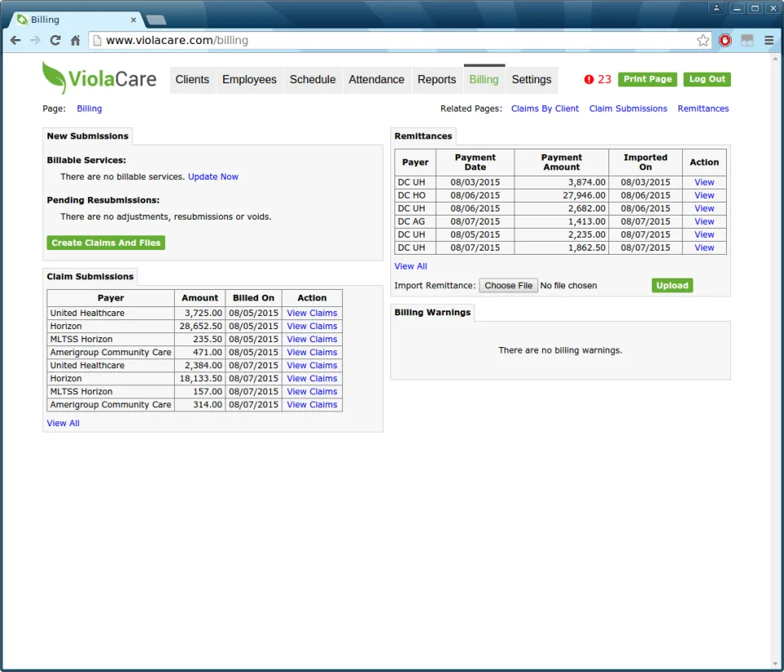View the DC HO 27,946.00 remittance

(x=704, y=195)
